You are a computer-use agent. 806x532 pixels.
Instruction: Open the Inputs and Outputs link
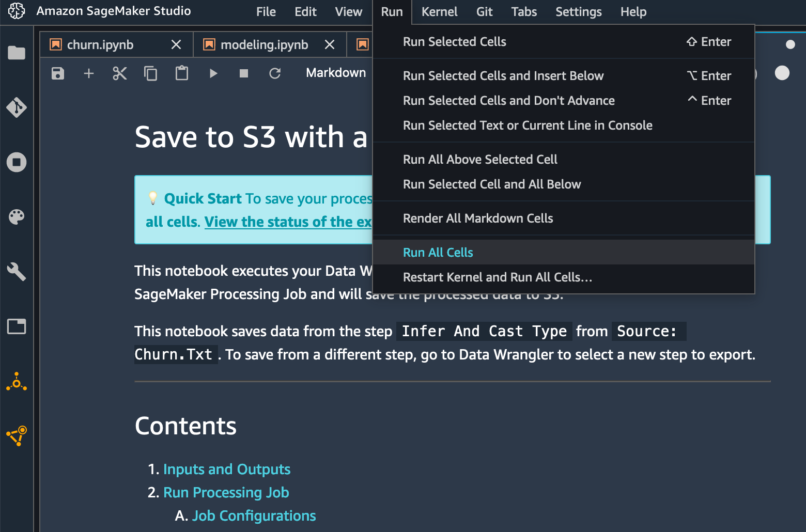click(x=227, y=469)
